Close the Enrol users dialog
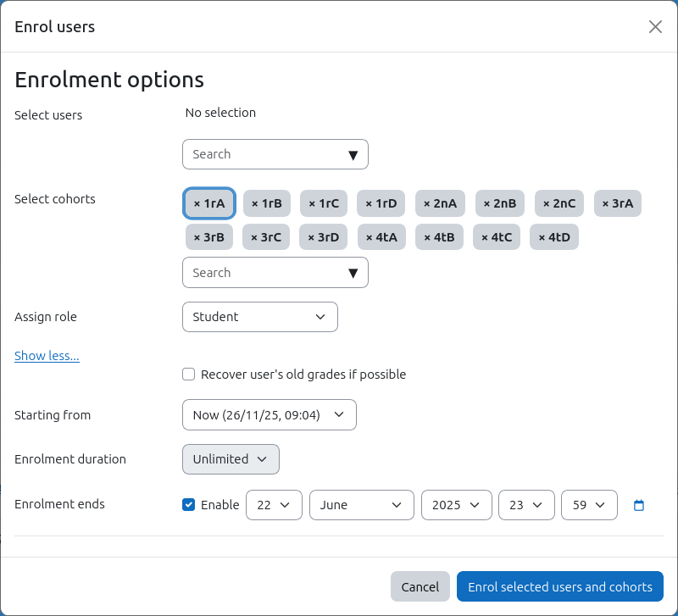Image resolution: width=678 pixels, height=616 pixels. click(655, 27)
